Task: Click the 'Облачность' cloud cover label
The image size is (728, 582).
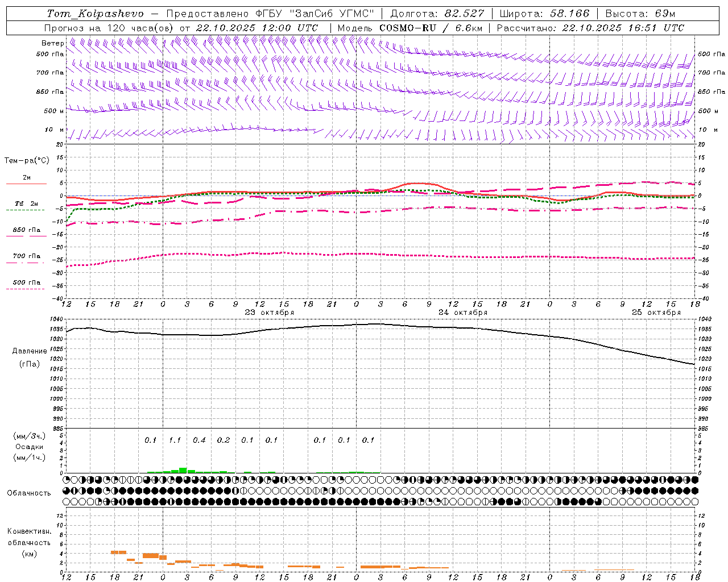Action: tap(29, 493)
